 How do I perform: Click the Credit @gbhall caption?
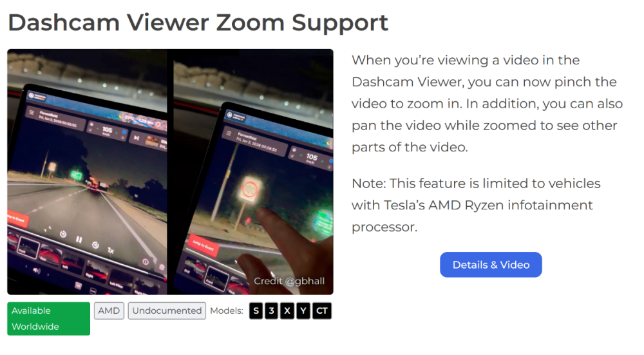tap(289, 281)
